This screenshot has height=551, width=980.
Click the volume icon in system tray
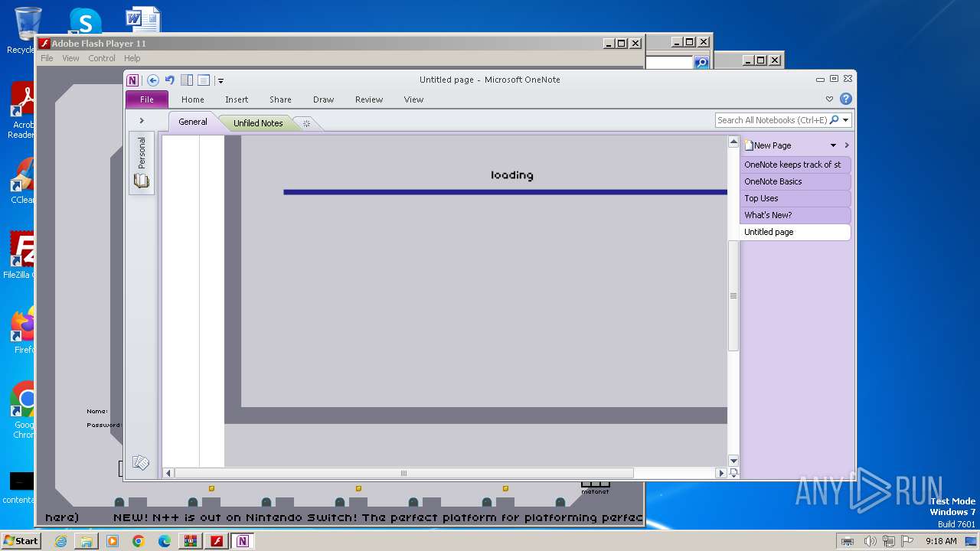click(871, 541)
